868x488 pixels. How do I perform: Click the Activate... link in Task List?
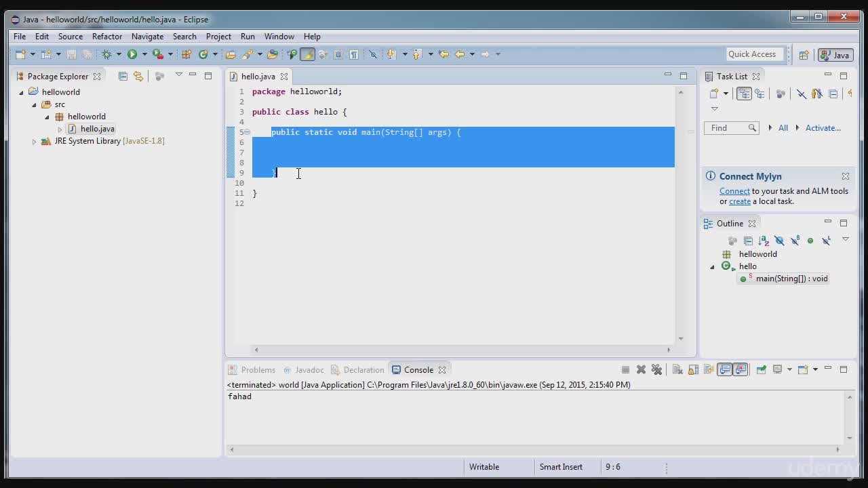tap(823, 127)
